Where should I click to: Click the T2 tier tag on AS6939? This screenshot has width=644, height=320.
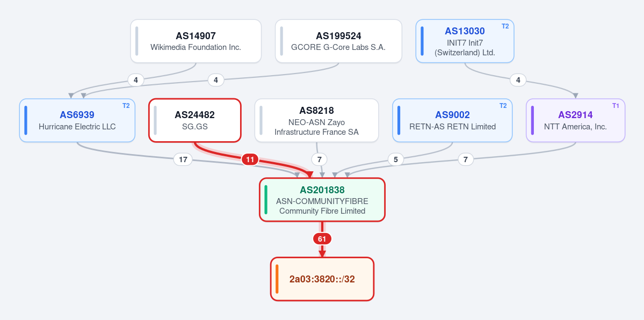(x=126, y=106)
